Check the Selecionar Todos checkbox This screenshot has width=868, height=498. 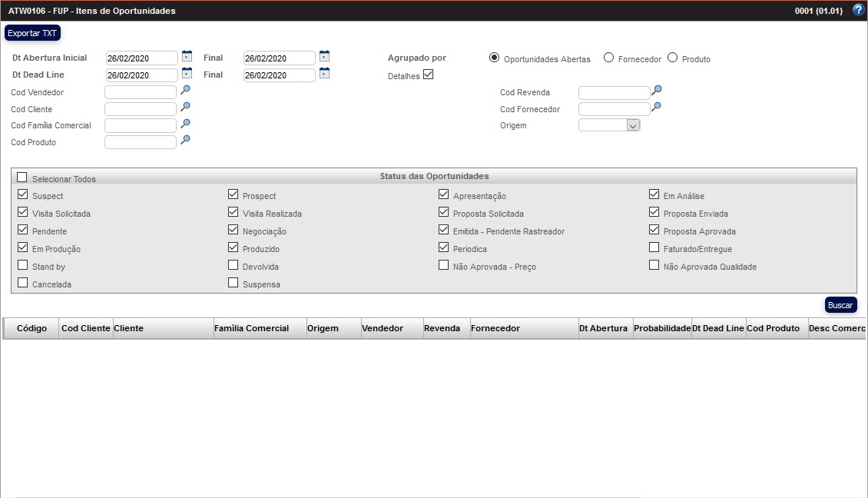click(22, 178)
